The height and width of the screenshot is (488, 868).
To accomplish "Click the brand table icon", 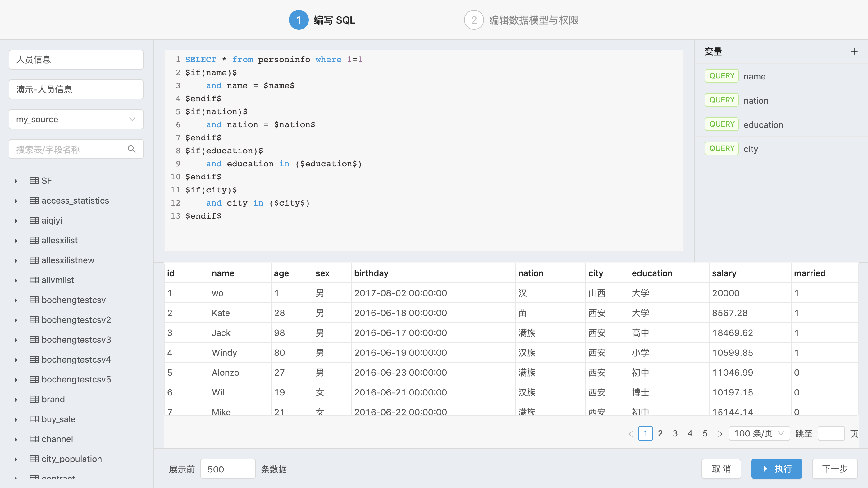I will [x=34, y=399].
